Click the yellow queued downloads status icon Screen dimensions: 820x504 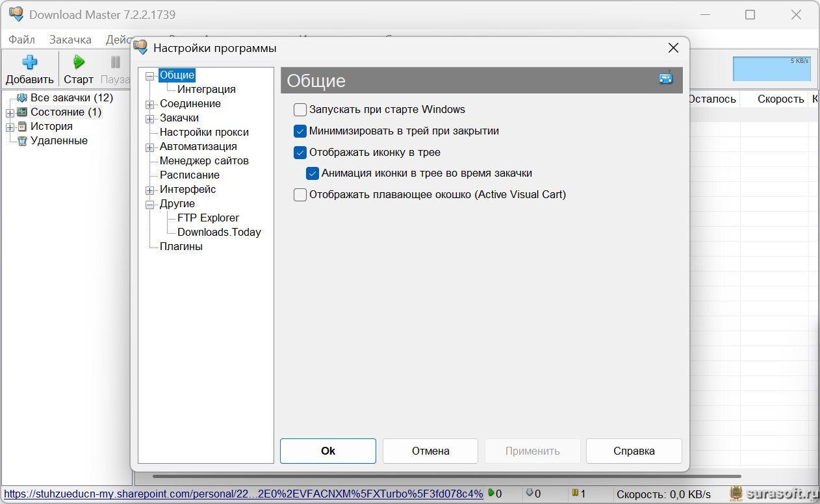[575, 493]
